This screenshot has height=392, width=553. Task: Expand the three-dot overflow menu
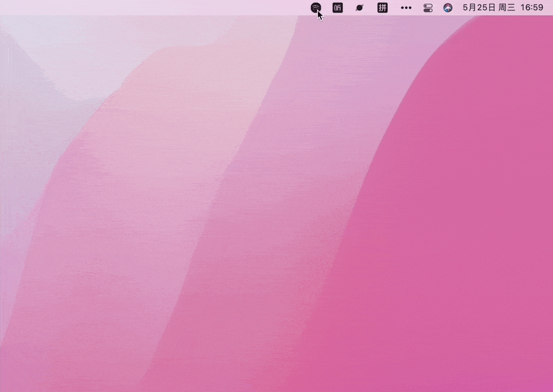406,8
